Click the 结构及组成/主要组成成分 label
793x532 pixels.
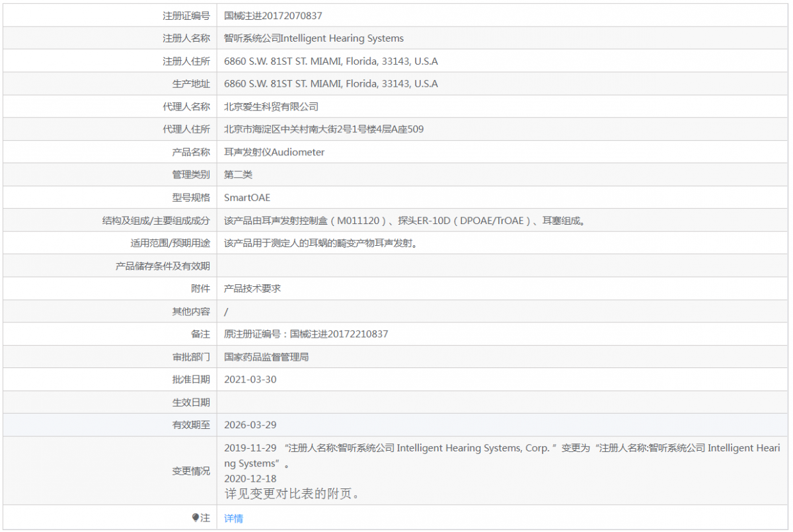156,221
